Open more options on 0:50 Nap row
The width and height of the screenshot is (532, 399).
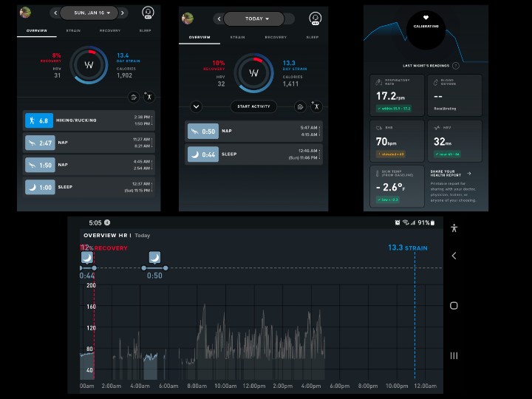tap(320, 131)
